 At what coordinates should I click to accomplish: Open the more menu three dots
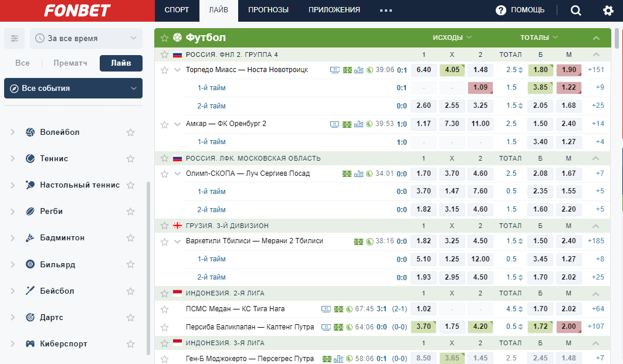tap(386, 11)
